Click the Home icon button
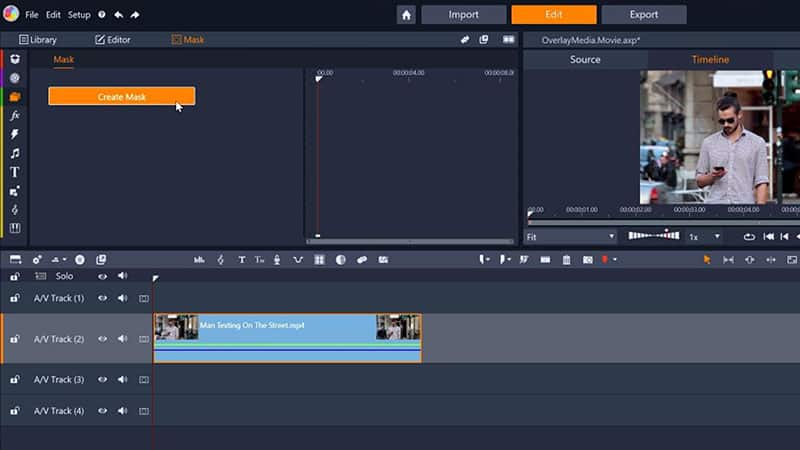The image size is (800, 450). pyautogui.click(x=406, y=15)
